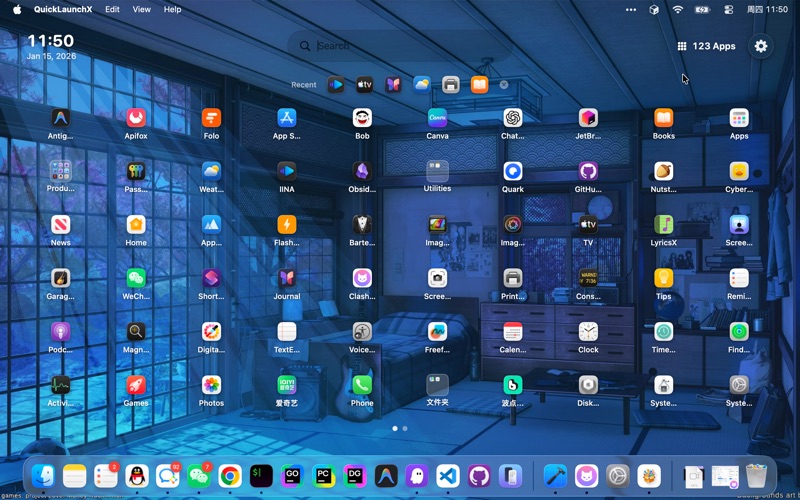The width and height of the screenshot is (800, 500).
Task: Launch the Quark browser
Action: click(512, 171)
